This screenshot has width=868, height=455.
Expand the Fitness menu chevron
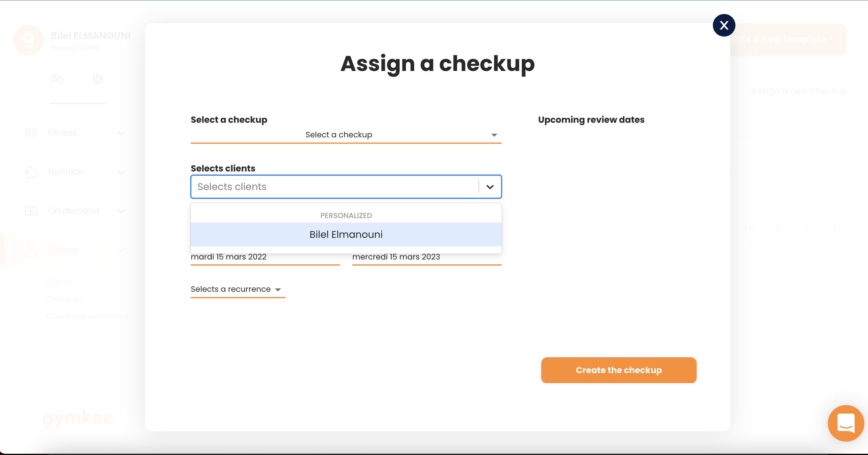coord(121,133)
